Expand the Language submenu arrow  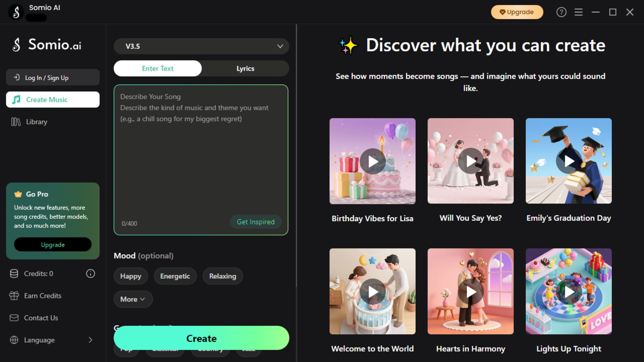pyautogui.click(x=90, y=340)
